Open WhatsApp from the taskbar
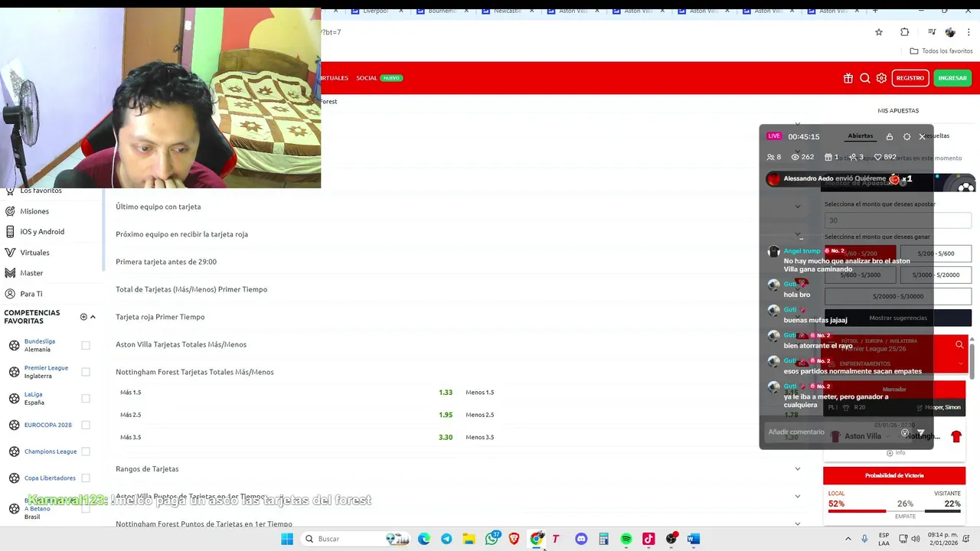Viewport: 980px width, 551px height. (x=492, y=539)
